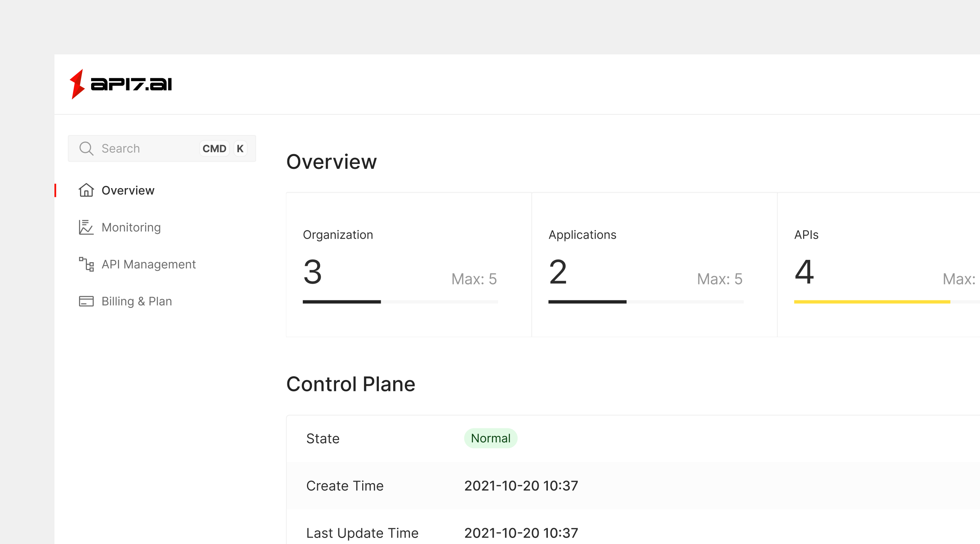The image size is (980, 544).
Task: Click the Normal state badge
Action: (x=490, y=438)
